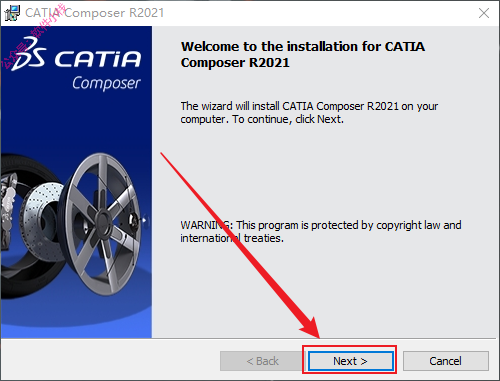Click the "CATIA Composer R2021" window title
This screenshot has width=500, height=381.
(x=94, y=13)
